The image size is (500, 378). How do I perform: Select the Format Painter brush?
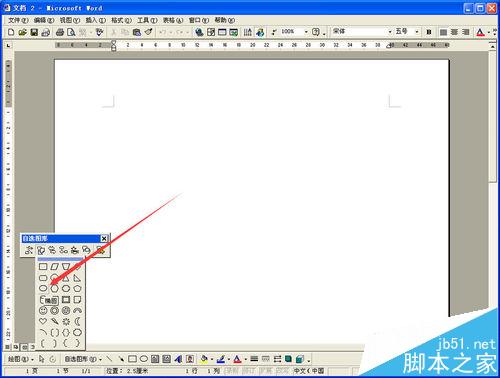(149, 32)
